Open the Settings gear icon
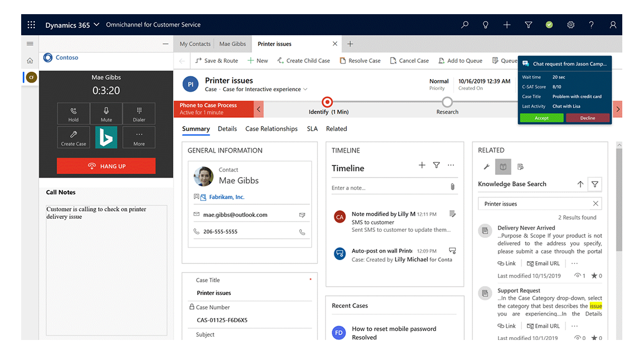The height and width of the screenshot is (353, 644). click(x=571, y=25)
